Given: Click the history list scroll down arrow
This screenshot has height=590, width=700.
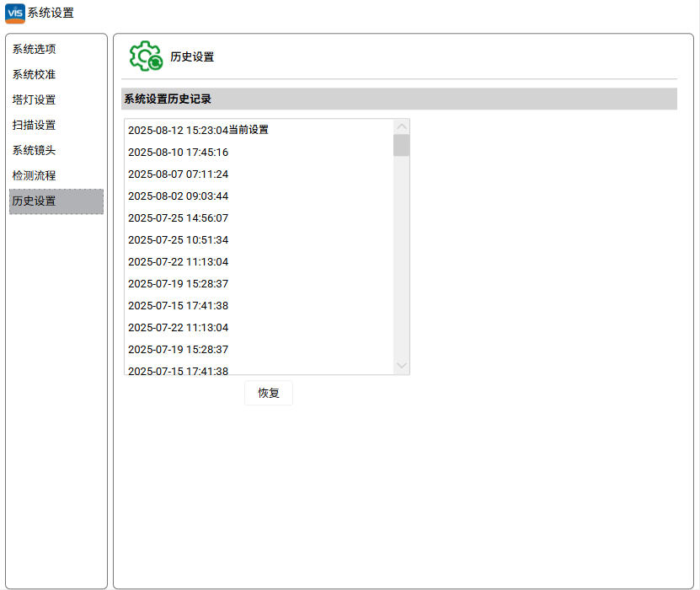Looking at the screenshot, I should click(x=401, y=366).
